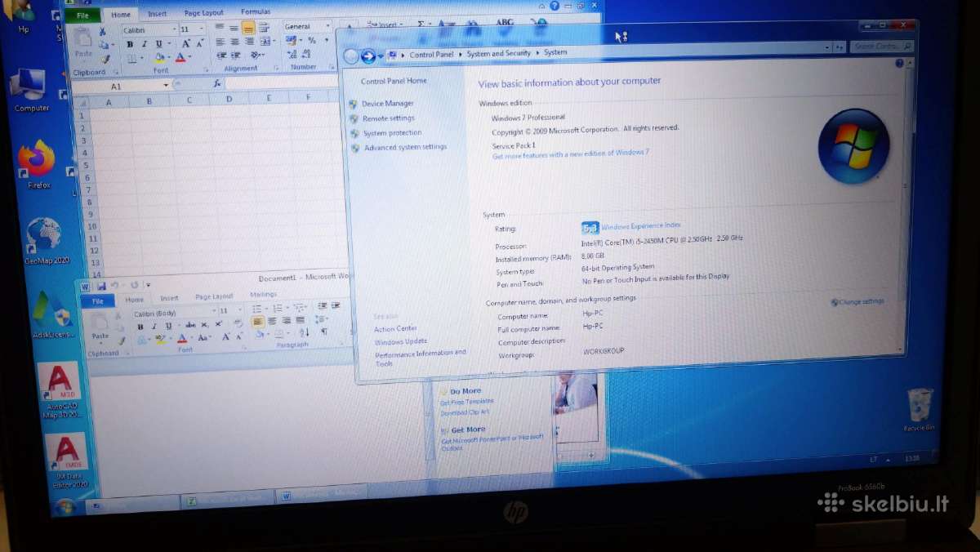Open Windows Update link
The height and width of the screenshot is (552, 980).
[401, 342]
